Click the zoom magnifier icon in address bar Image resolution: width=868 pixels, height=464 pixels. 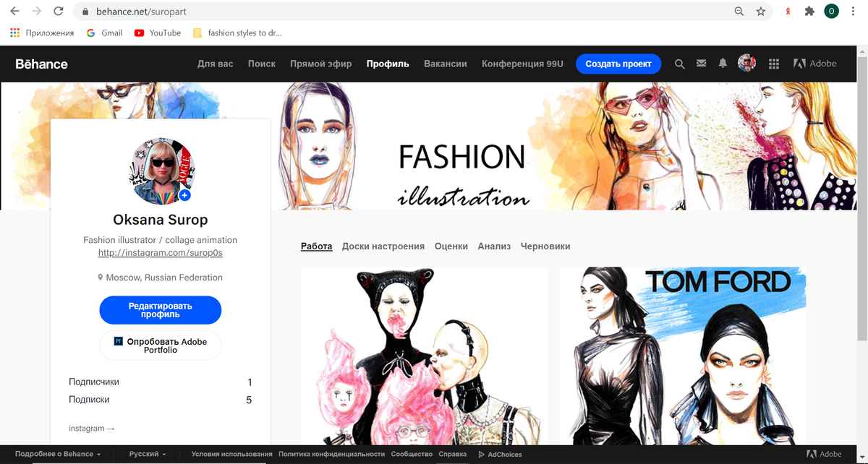(x=739, y=12)
